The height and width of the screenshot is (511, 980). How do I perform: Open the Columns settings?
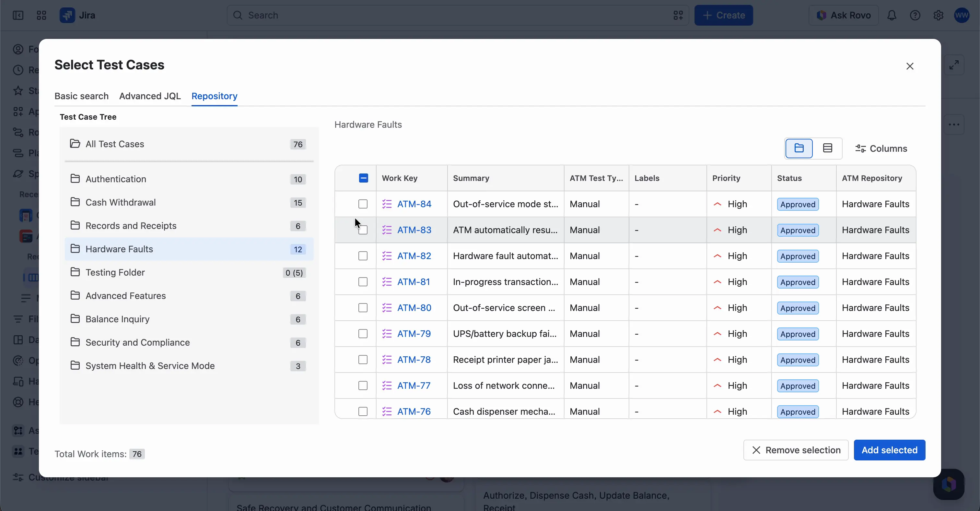pyautogui.click(x=881, y=149)
